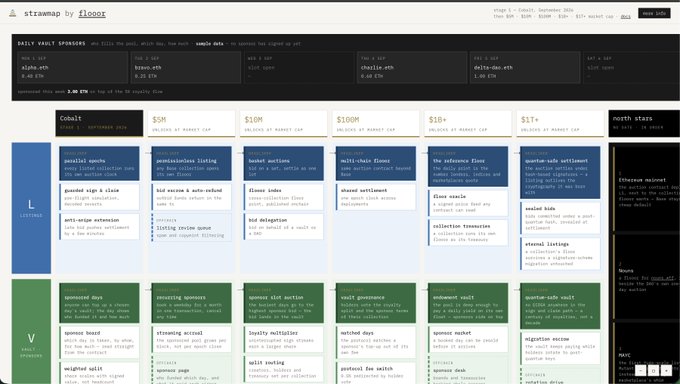Open the sponsor board card
The height and width of the screenshot is (384, 680).
99,343
